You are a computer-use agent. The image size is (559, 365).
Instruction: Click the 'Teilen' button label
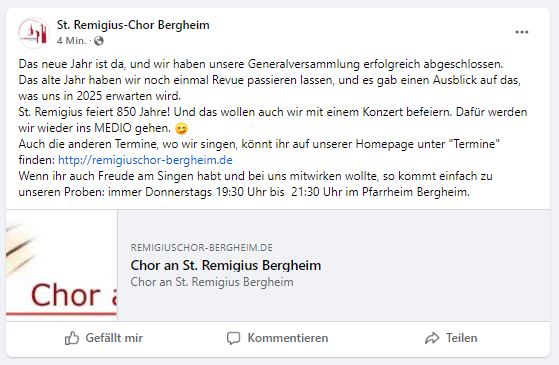pyautogui.click(x=462, y=338)
